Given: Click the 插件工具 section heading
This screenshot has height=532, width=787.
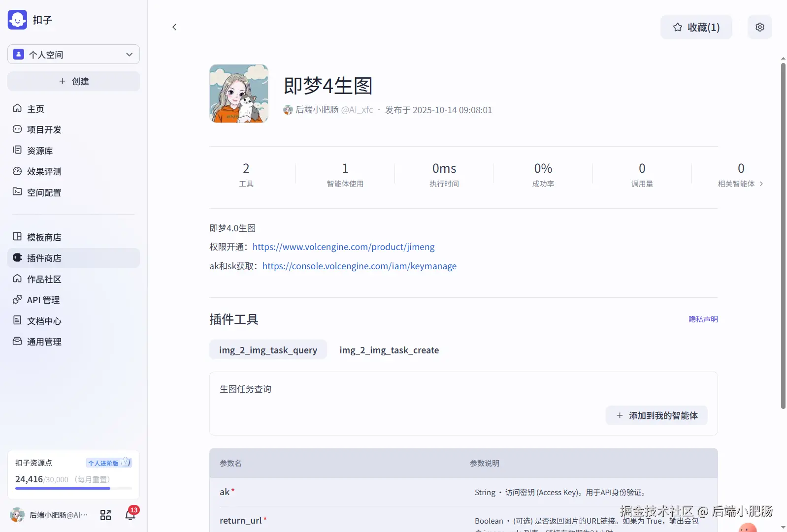Looking at the screenshot, I should (x=234, y=319).
